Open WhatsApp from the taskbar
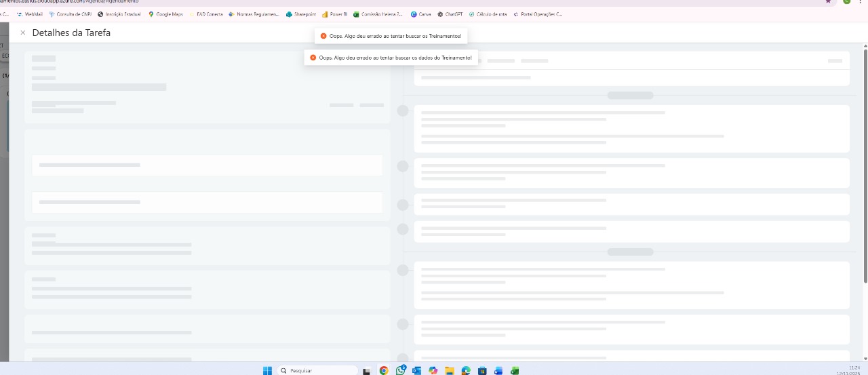Screen dimensions: 868x375 click(400, 370)
